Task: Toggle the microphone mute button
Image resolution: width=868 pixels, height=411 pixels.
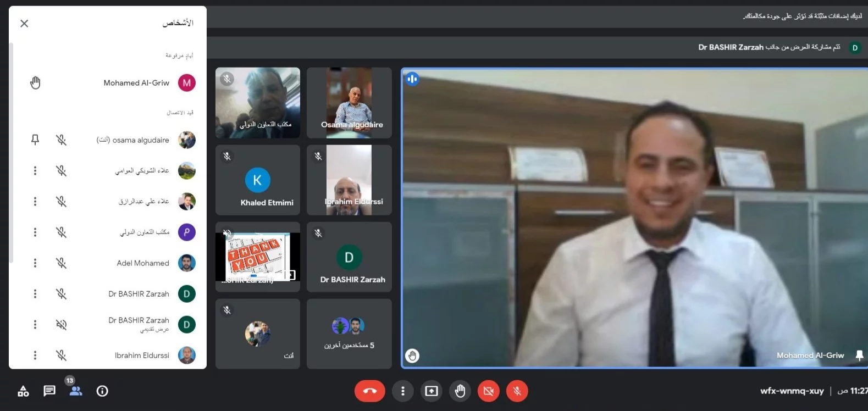Action: point(517,391)
